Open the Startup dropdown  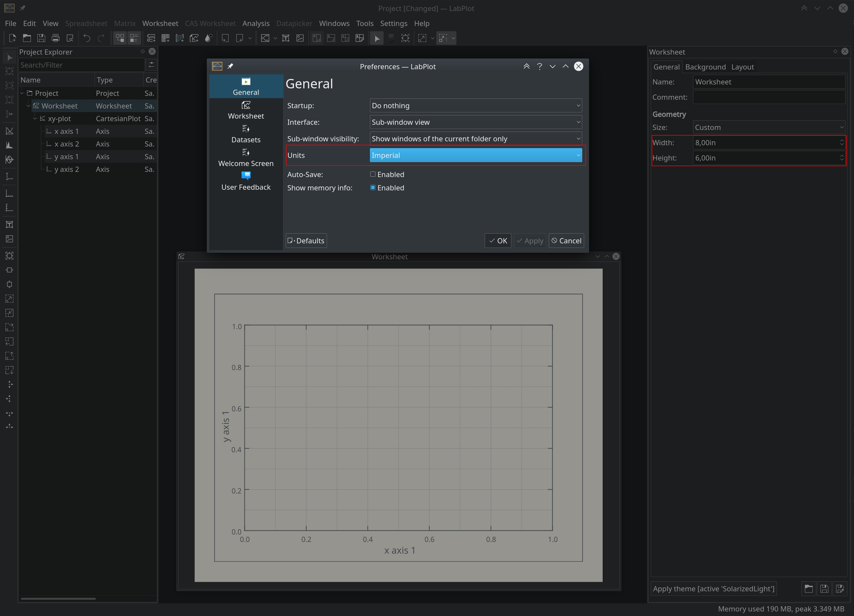(x=475, y=105)
